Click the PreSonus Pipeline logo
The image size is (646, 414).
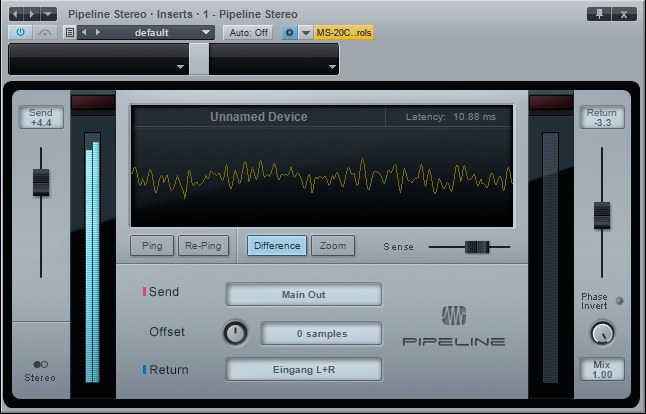pyautogui.click(x=454, y=326)
